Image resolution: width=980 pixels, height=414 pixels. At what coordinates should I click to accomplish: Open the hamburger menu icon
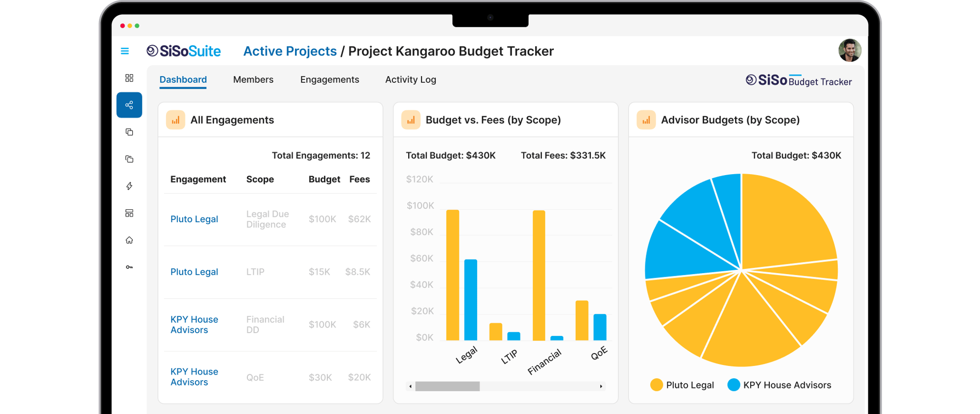[x=125, y=51]
